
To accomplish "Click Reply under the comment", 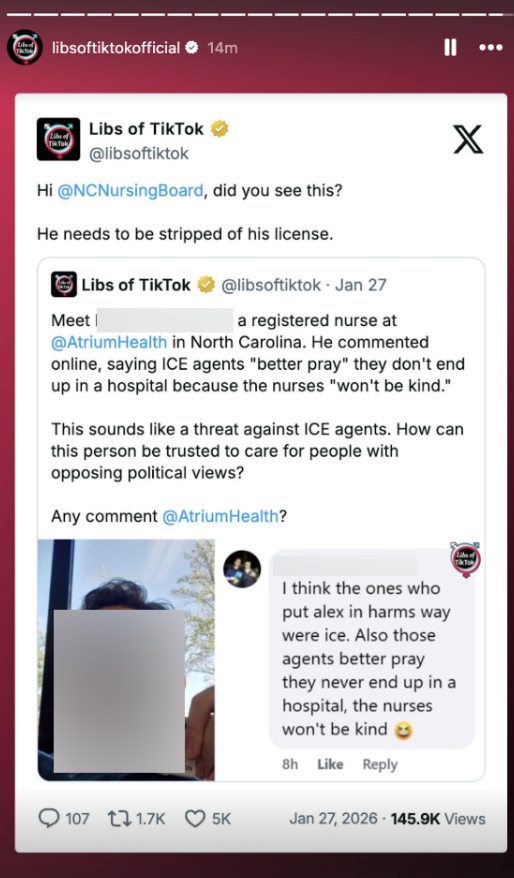I will click(x=380, y=764).
